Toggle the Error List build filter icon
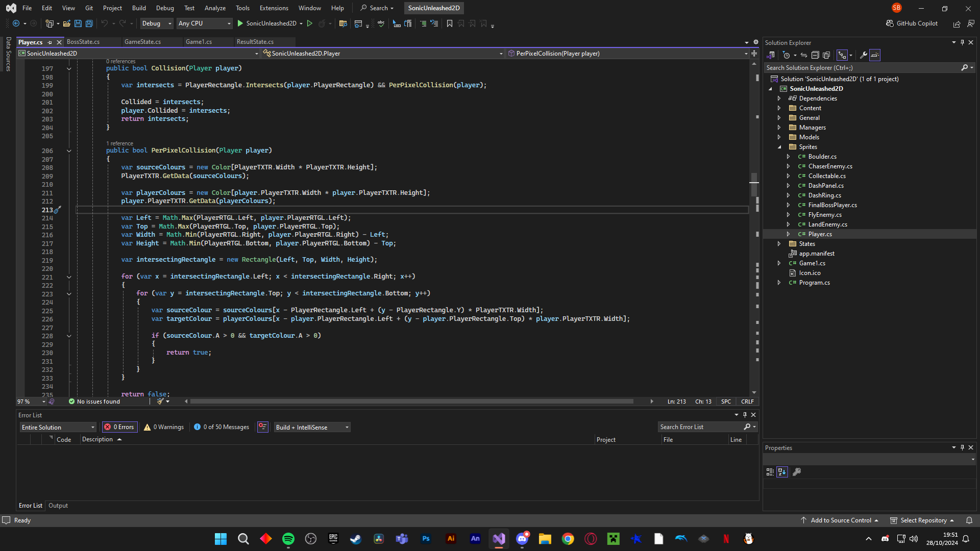Screen dimensions: 980x551 [262, 427]
